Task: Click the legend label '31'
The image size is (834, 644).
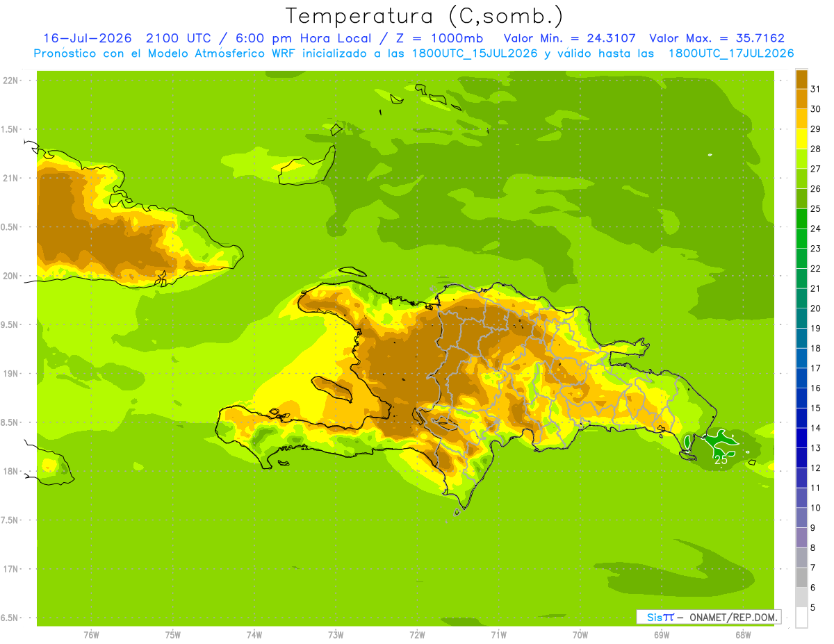Action: click(816, 89)
